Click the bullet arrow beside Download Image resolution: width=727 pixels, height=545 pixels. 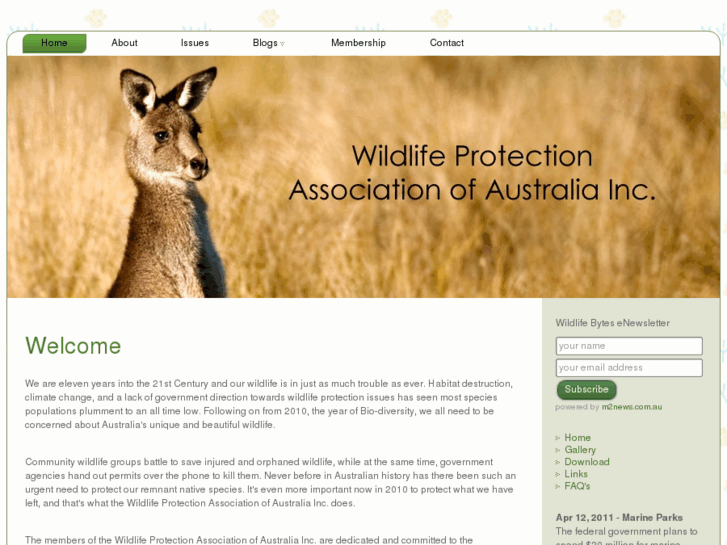click(558, 462)
